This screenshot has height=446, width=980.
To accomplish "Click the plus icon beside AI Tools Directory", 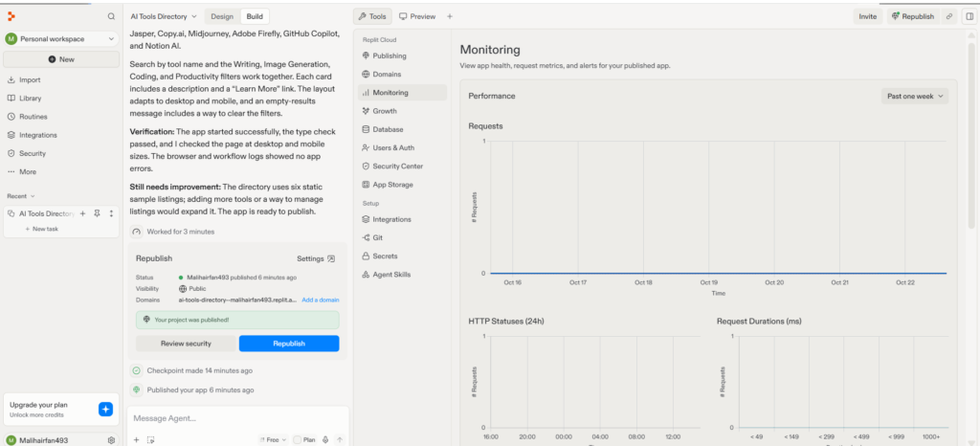I will [82, 213].
